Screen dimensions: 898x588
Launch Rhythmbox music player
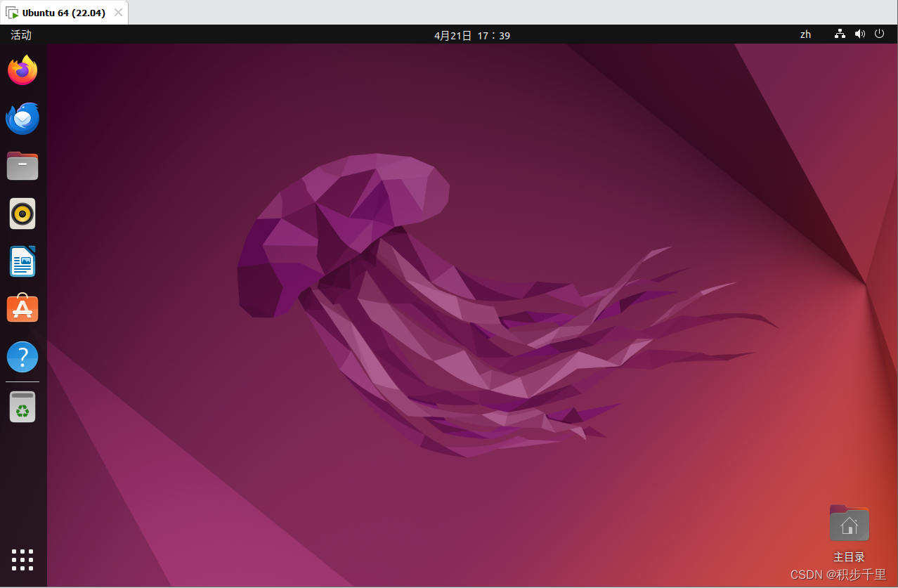pos(22,214)
